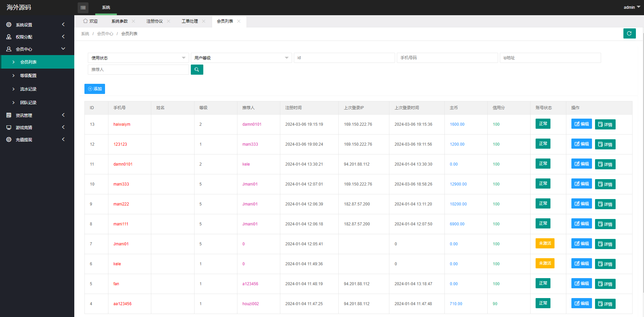
Task: Open the admin user dropdown
Action: click(632, 7)
